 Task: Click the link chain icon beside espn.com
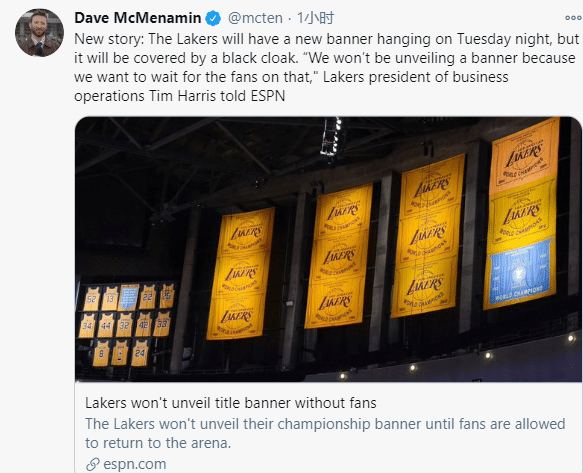coord(93,464)
